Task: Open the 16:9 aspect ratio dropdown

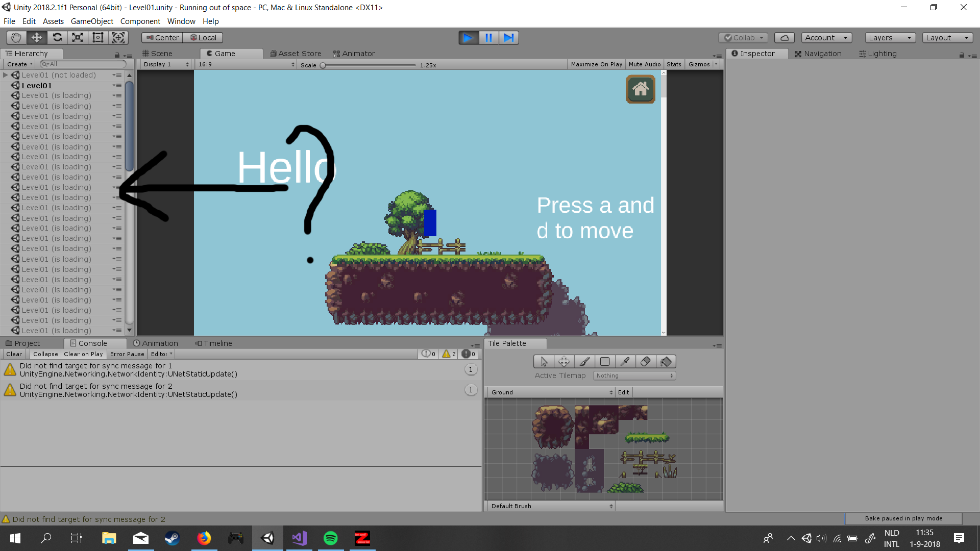Action: point(246,64)
